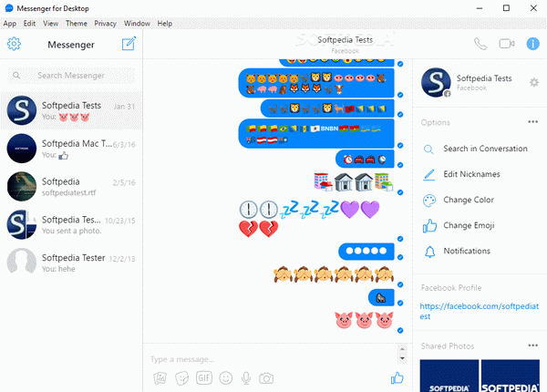
Task: Start a video call
Action: [x=507, y=44]
